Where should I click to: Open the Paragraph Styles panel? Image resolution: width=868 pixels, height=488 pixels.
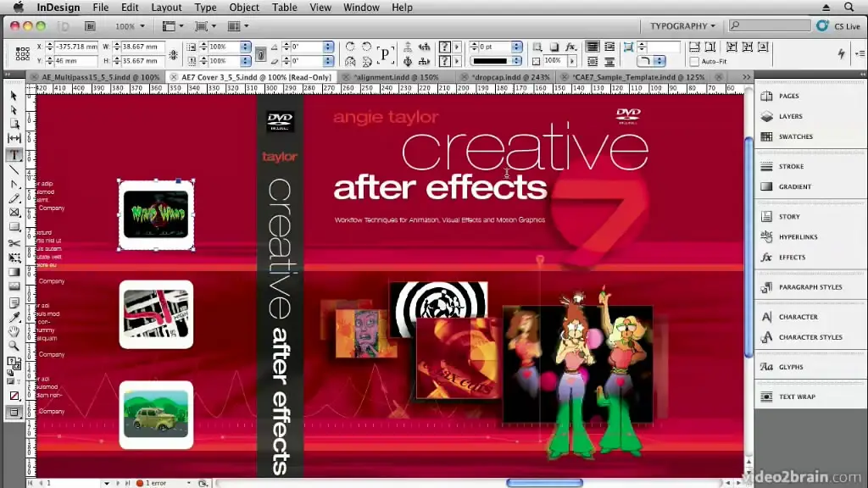point(811,287)
